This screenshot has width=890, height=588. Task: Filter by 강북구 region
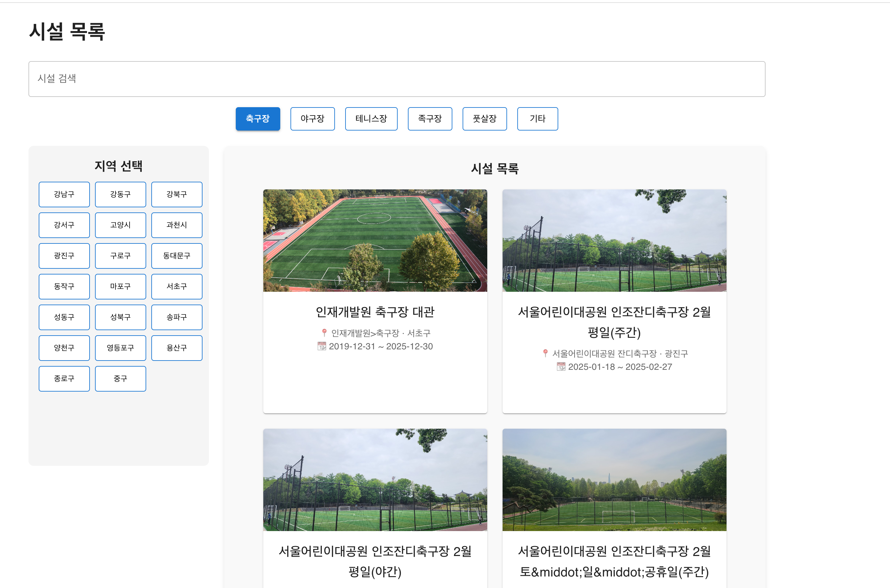177,194
